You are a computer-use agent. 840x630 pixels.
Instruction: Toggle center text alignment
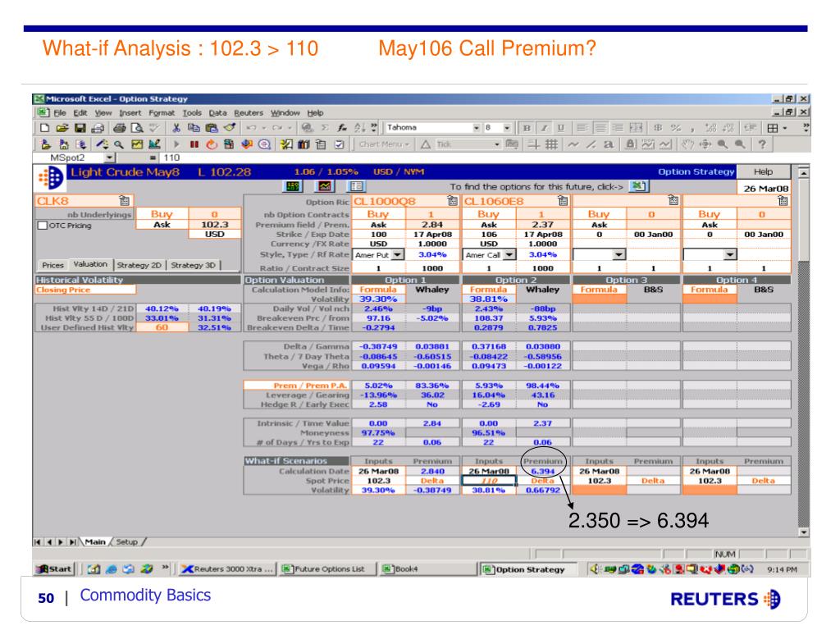600,128
